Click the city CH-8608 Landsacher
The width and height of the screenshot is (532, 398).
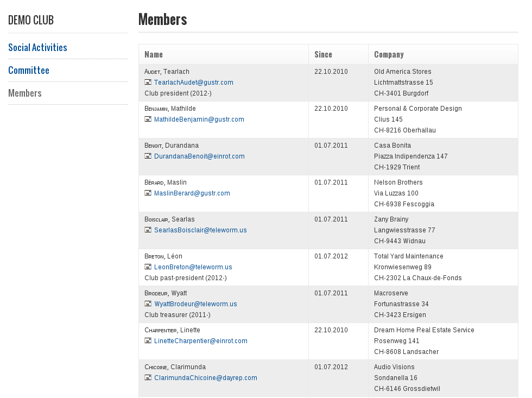coord(407,352)
